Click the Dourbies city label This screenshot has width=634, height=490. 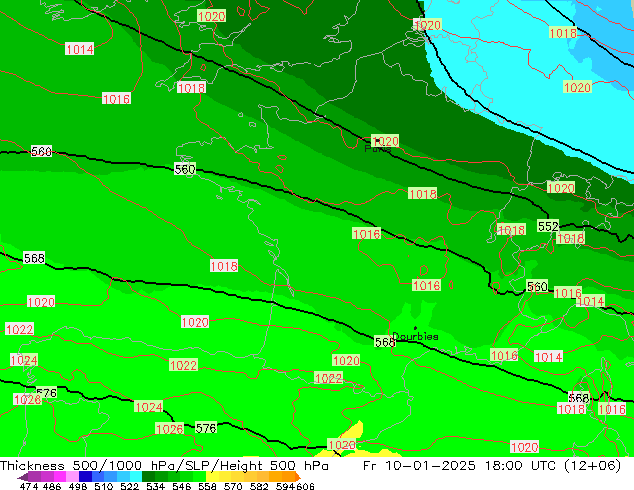coord(415,336)
